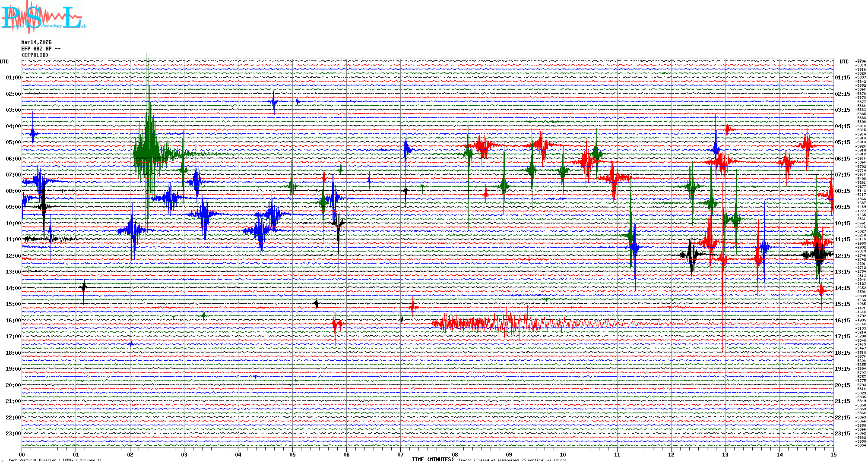Click the black event spike near 14:00
The image size is (868, 466).
tap(84, 287)
